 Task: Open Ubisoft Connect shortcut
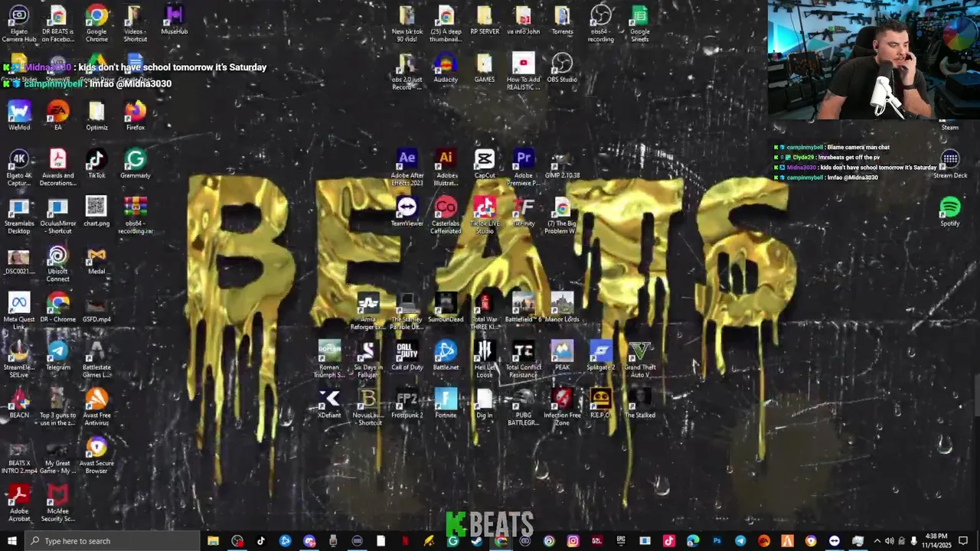tap(57, 264)
